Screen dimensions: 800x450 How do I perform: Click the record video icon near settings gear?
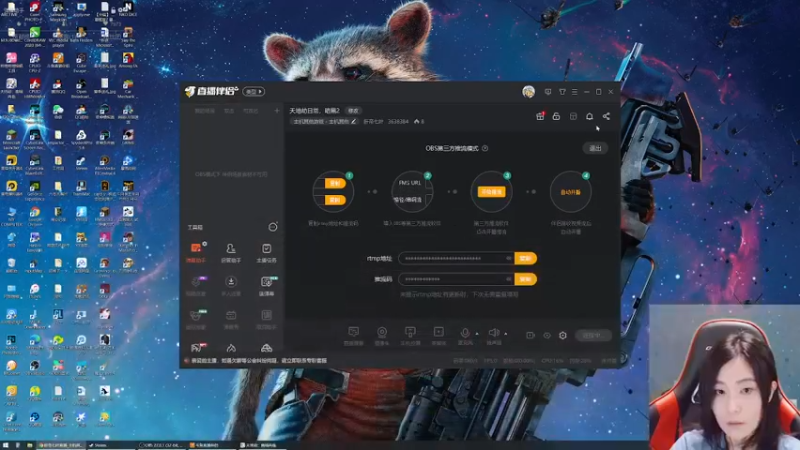coord(531,335)
